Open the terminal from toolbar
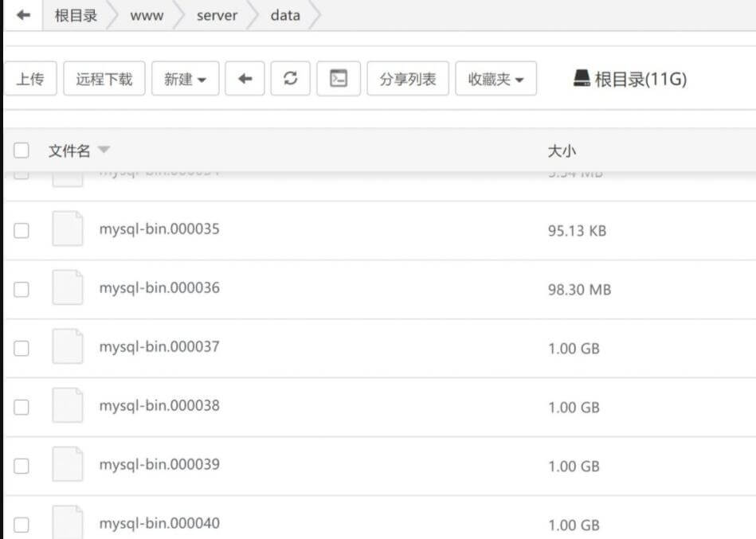The height and width of the screenshot is (539, 756). (339, 79)
